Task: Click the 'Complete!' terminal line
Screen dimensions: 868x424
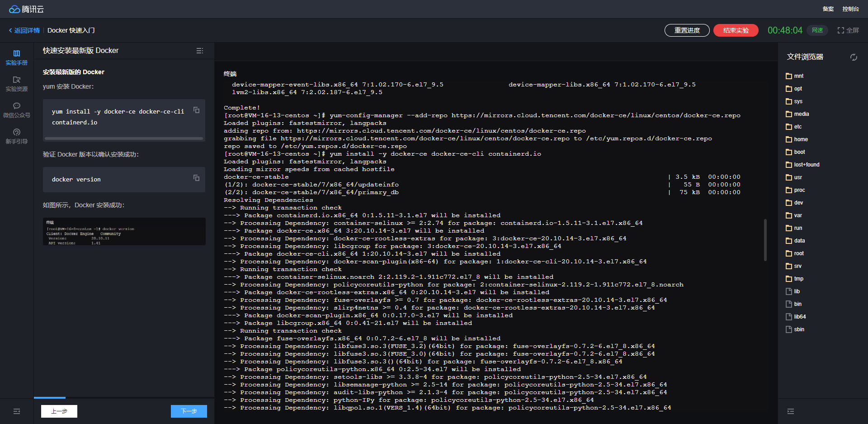Action: click(x=242, y=108)
